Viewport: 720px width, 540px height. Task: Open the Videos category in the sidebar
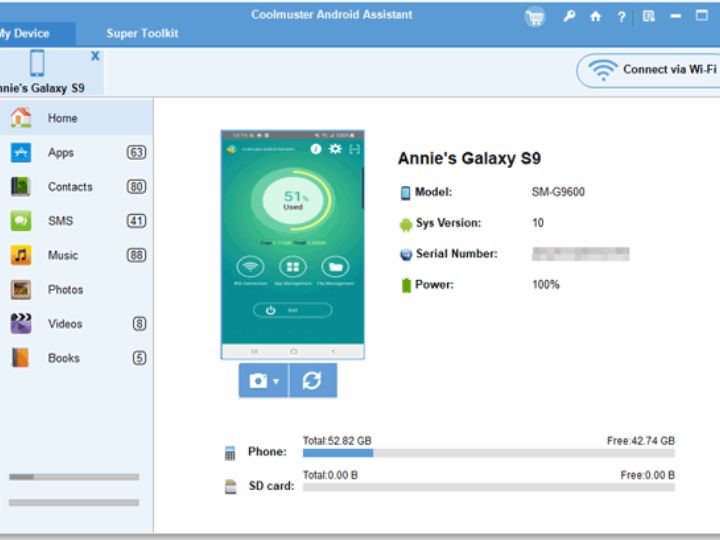[x=76, y=324]
